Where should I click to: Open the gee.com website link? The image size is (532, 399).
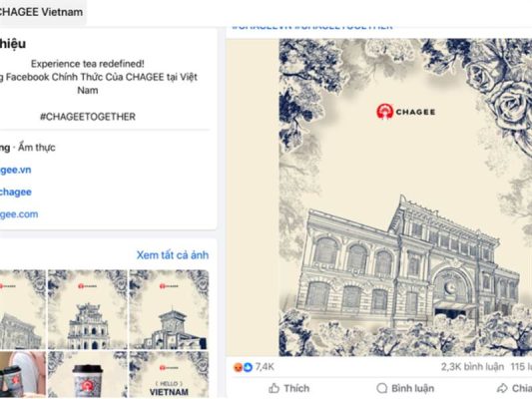click(x=19, y=214)
